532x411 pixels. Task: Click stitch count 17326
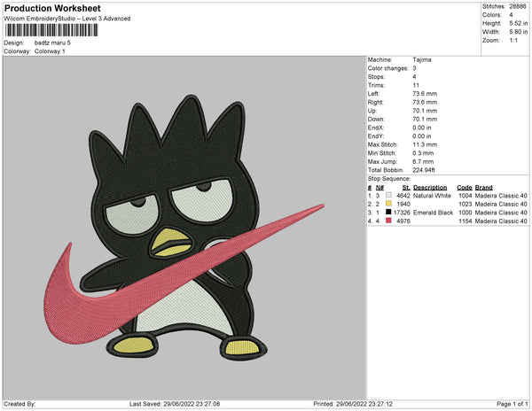[402, 213]
